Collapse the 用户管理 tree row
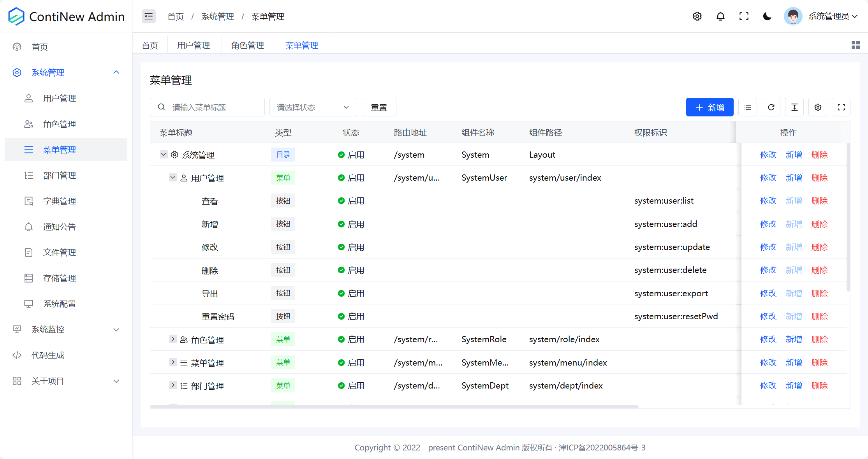This screenshot has width=868, height=459. pyautogui.click(x=173, y=178)
